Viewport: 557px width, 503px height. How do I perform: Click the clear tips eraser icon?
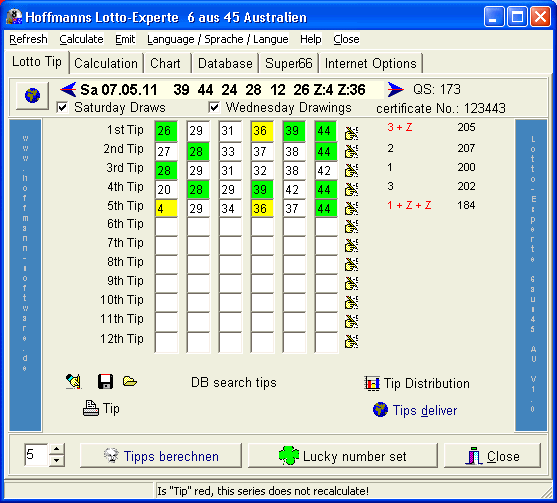74,382
